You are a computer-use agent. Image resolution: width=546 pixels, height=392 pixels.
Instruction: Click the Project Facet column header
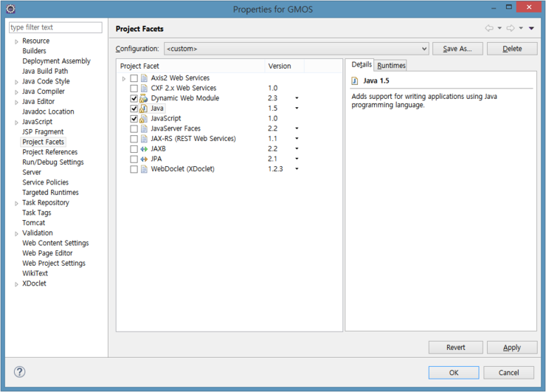click(191, 66)
